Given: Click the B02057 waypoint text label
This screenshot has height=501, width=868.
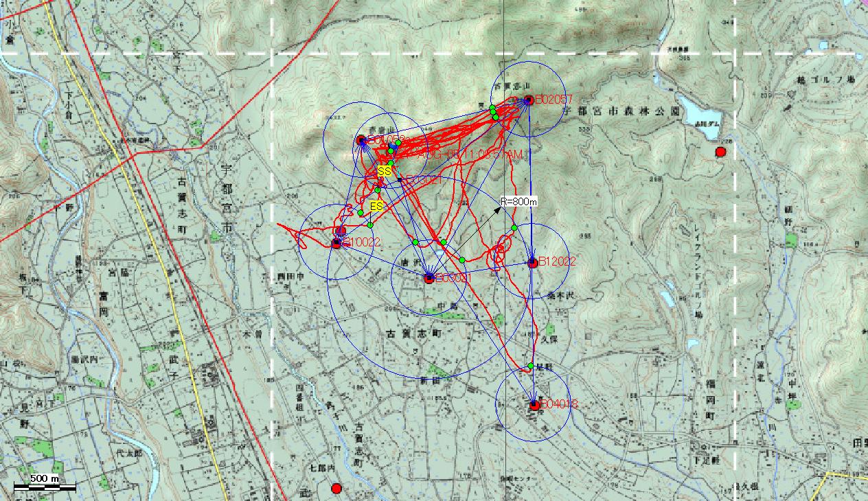Looking at the screenshot, I should 553,100.
